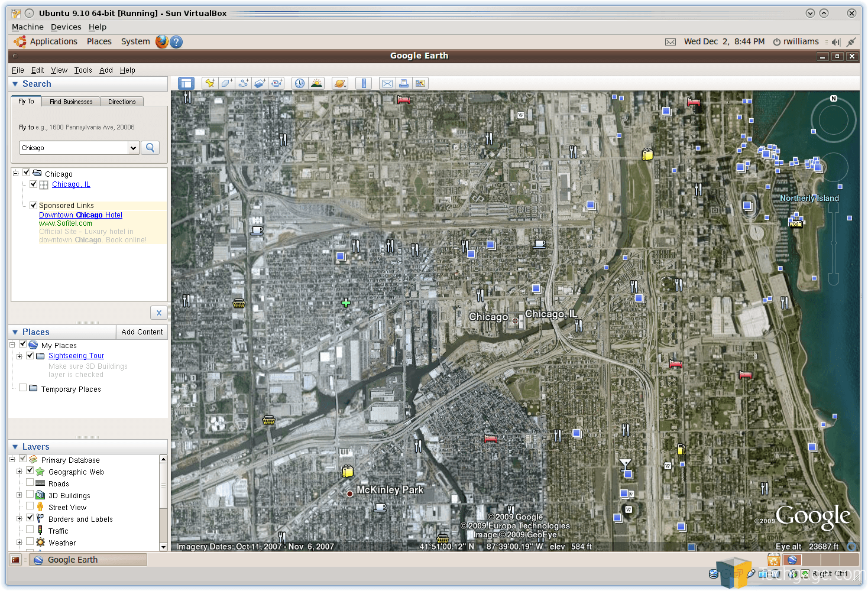Expand the 3D Buildings layer node

click(x=20, y=495)
